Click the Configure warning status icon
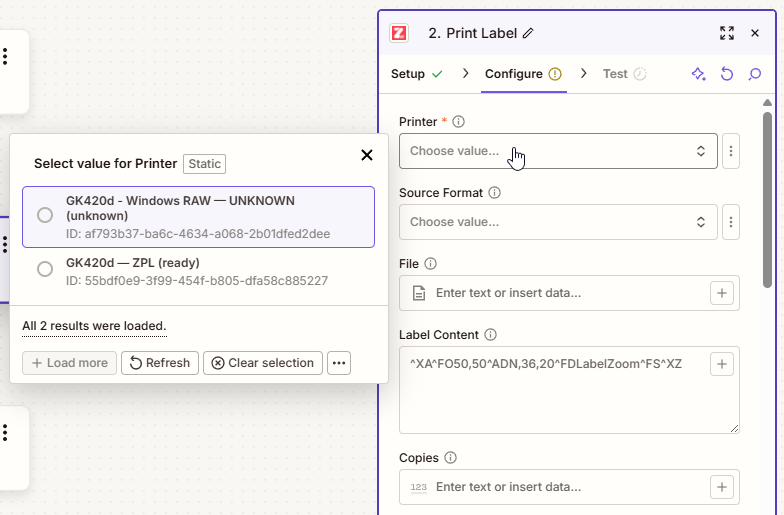This screenshot has width=784, height=515. pos(555,74)
